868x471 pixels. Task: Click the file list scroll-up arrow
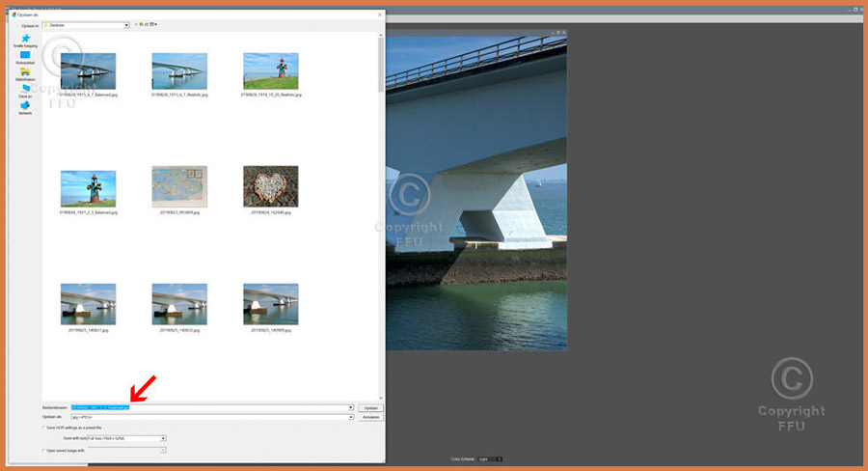[380, 35]
